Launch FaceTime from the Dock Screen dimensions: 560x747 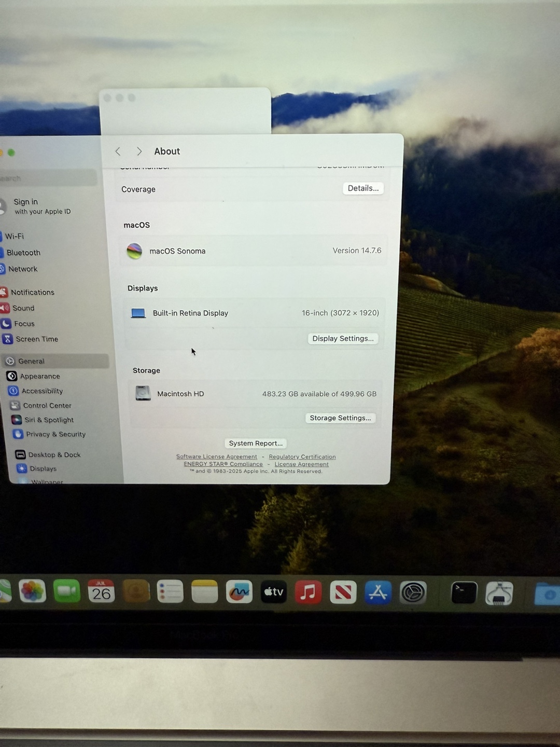tap(67, 591)
